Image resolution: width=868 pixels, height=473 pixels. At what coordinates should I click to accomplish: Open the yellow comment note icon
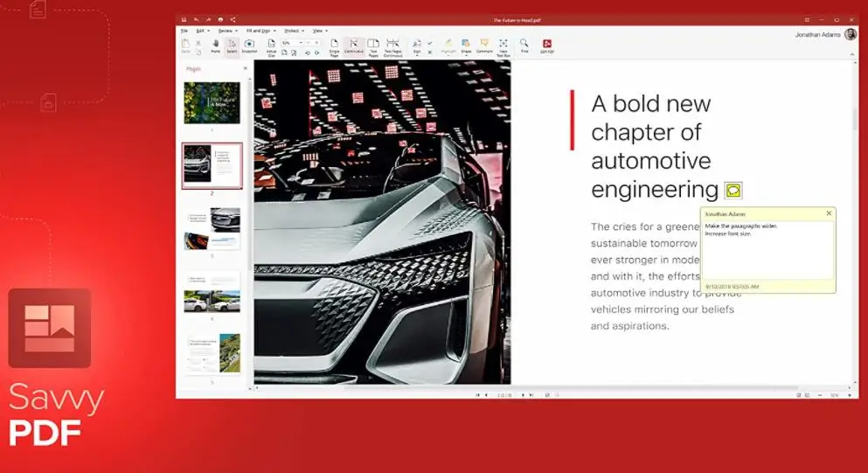[x=733, y=191]
